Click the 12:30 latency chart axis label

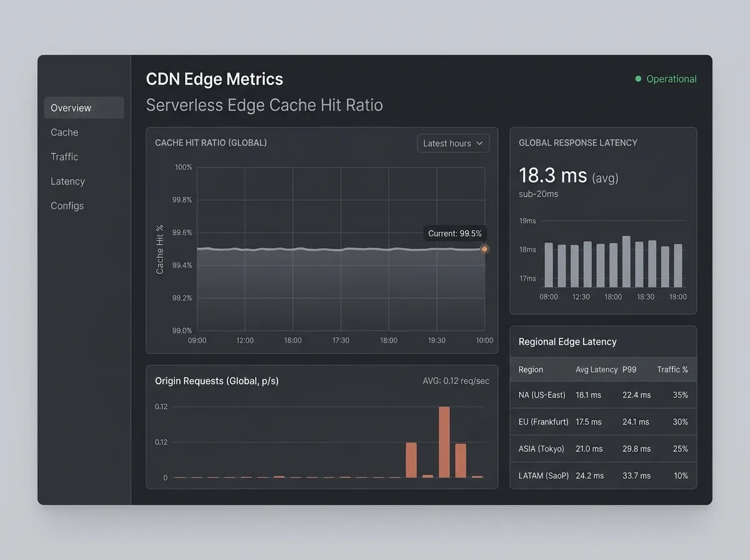(x=581, y=297)
